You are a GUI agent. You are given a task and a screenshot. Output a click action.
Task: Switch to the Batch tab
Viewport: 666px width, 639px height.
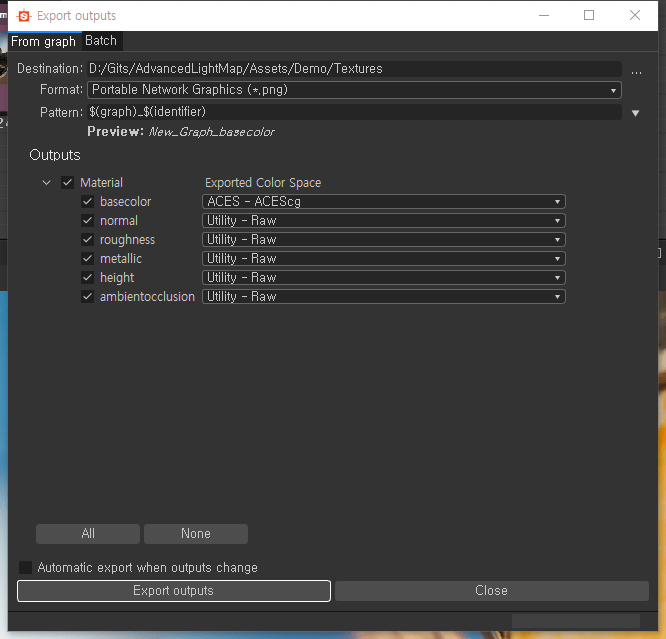coord(101,41)
